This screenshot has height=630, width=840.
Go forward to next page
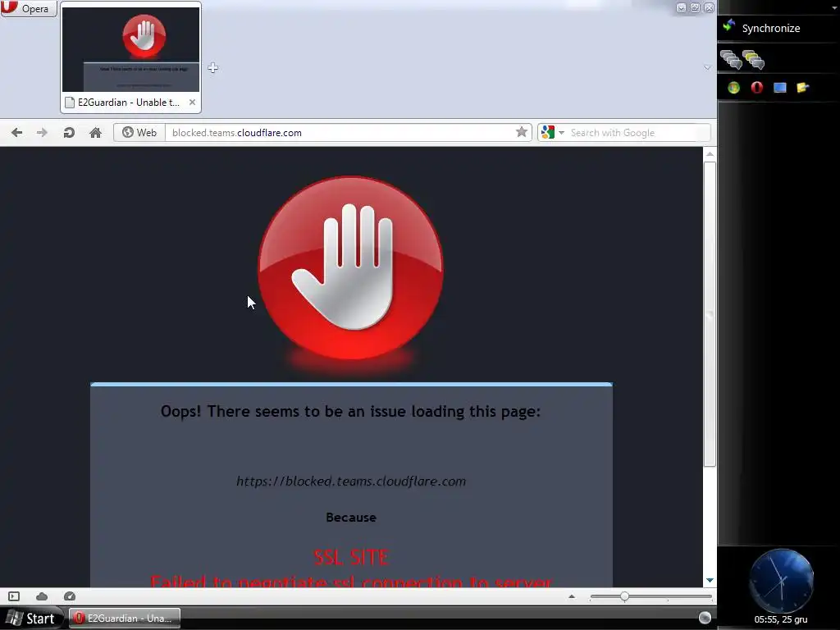[x=43, y=132]
